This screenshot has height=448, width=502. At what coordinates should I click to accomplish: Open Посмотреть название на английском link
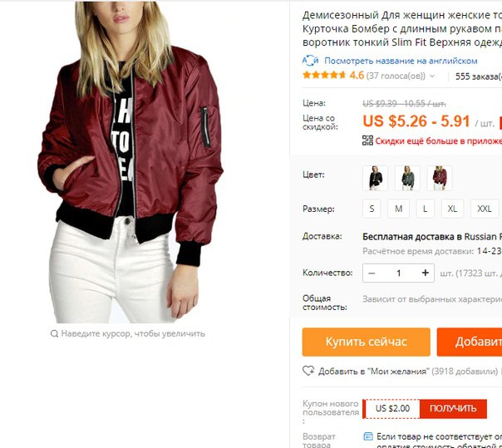tap(401, 61)
